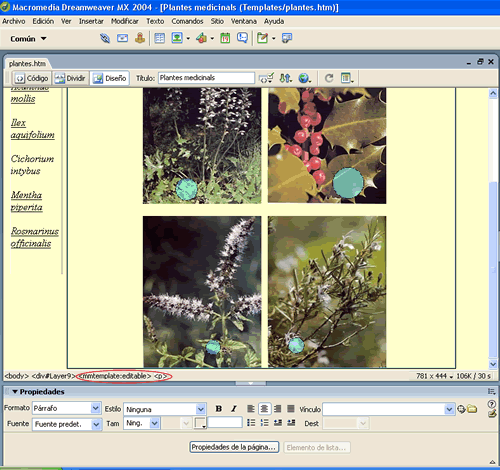Align text left

tap(251, 409)
